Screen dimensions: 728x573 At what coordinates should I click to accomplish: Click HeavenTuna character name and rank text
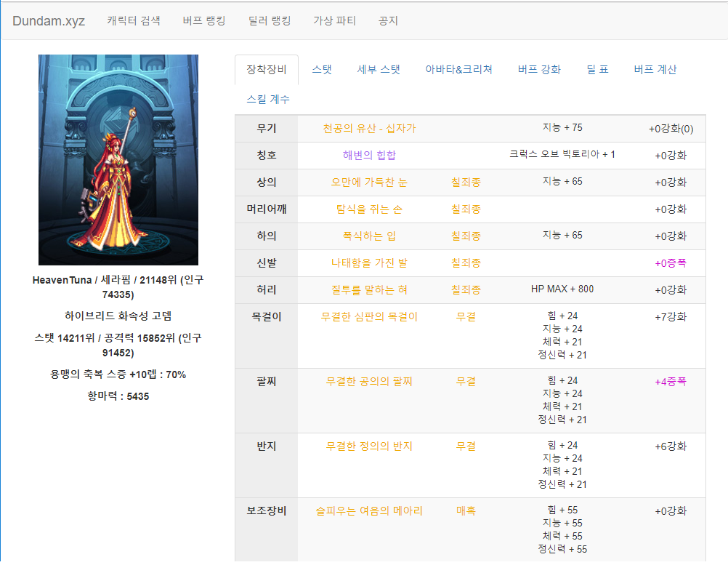pos(118,287)
